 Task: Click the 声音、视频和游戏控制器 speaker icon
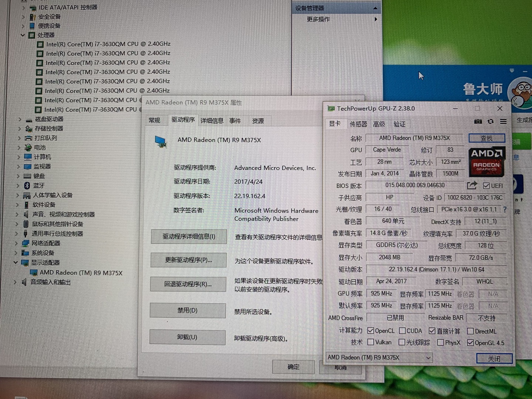point(26,214)
